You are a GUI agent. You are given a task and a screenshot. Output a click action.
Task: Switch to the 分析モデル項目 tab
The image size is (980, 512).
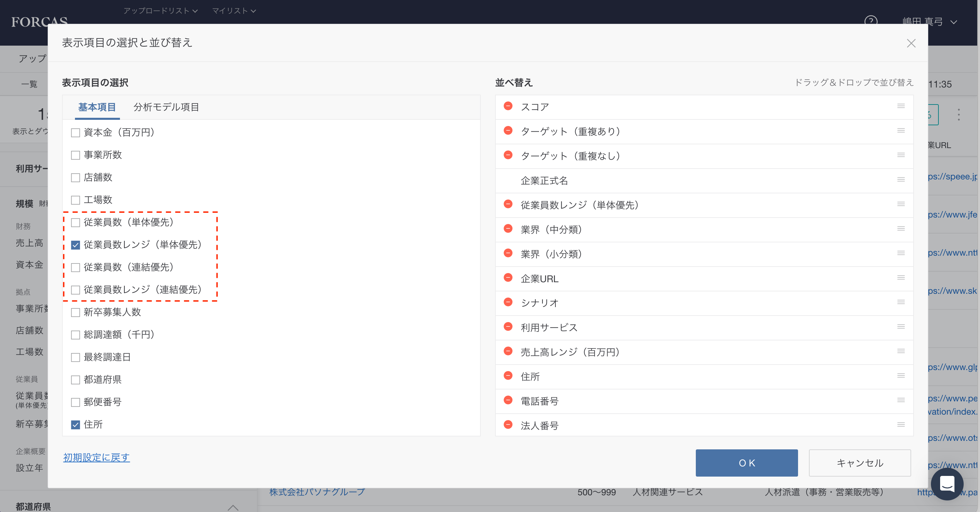166,107
